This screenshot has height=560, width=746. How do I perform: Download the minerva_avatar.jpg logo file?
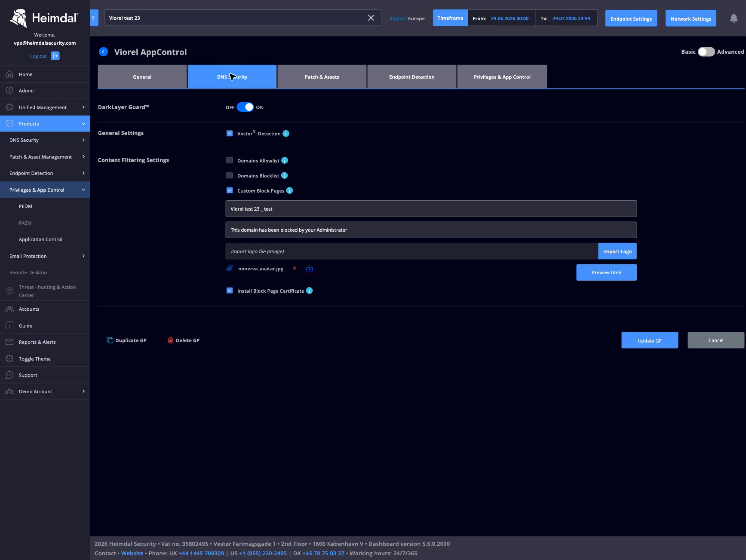click(x=310, y=269)
